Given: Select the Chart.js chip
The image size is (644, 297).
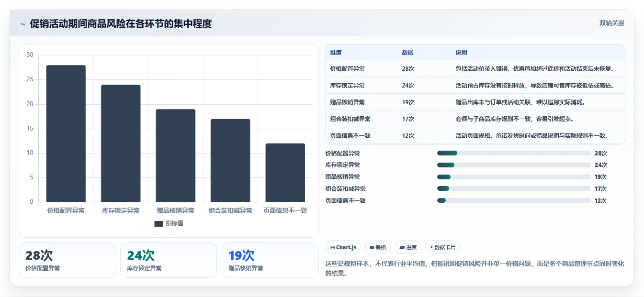Looking at the screenshot, I should pyautogui.click(x=343, y=247).
